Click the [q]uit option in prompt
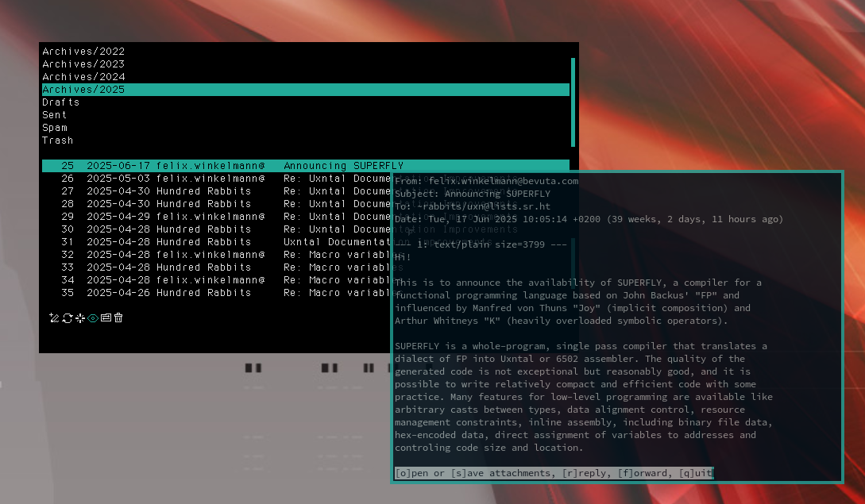 point(696,473)
